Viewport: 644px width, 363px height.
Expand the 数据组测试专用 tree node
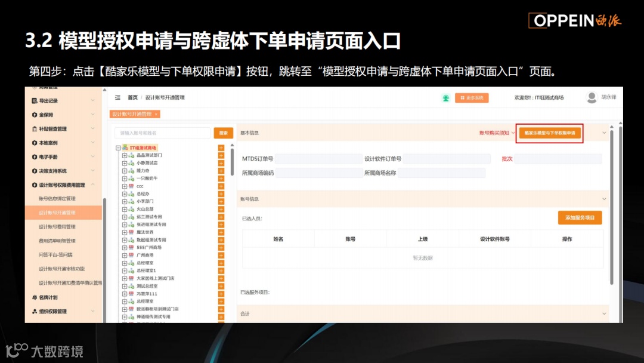click(125, 239)
